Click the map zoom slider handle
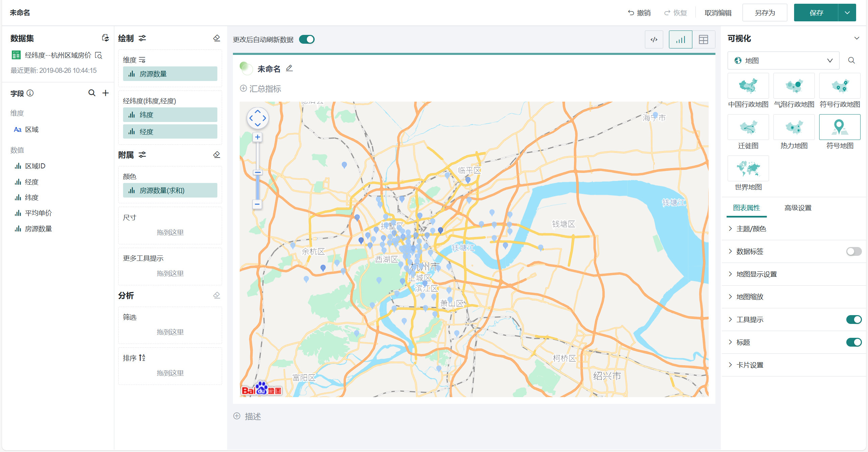Viewport: 868px width, 452px height. (257, 172)
